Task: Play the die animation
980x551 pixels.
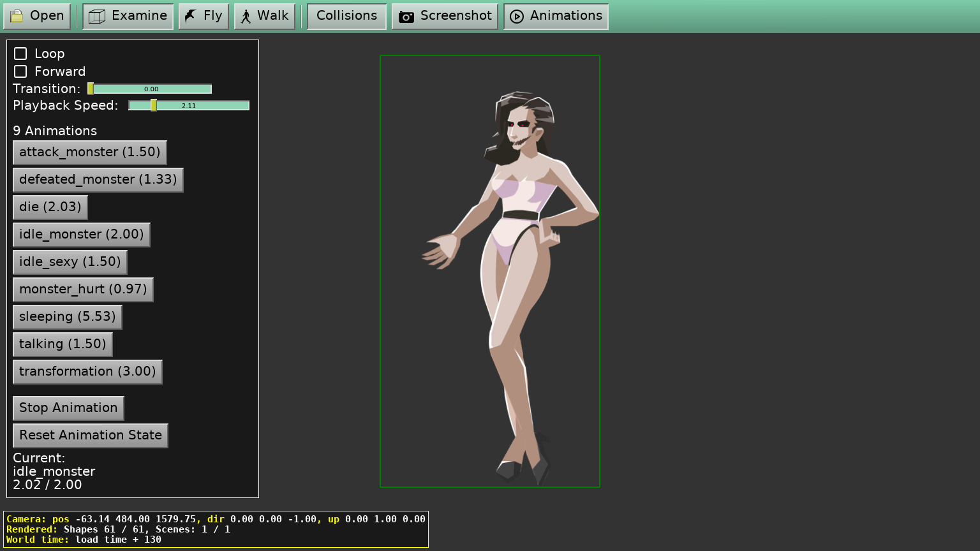Action: [x=50, y=207]
